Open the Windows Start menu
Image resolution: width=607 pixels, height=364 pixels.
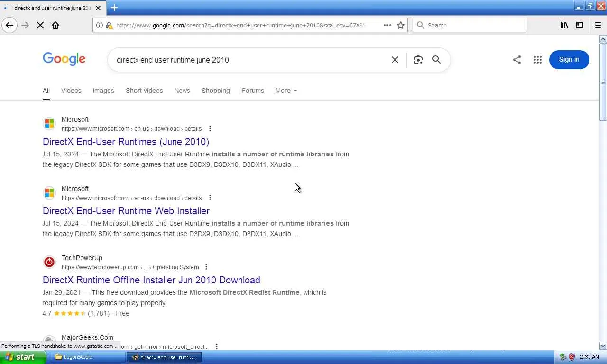point(23,357)
